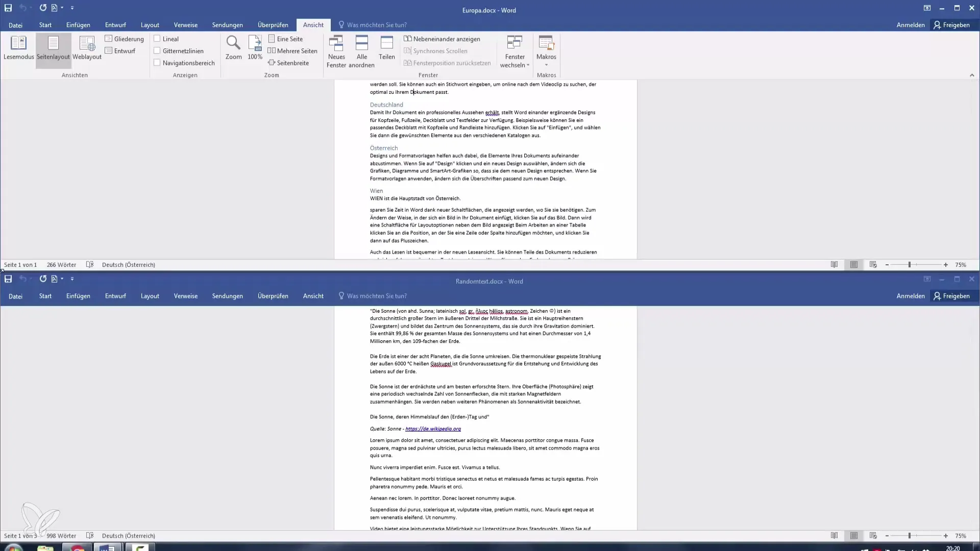The image size is (980, 551).
Task: Open the Überprüfen tab in Europa window
Action: click(273, 25)
